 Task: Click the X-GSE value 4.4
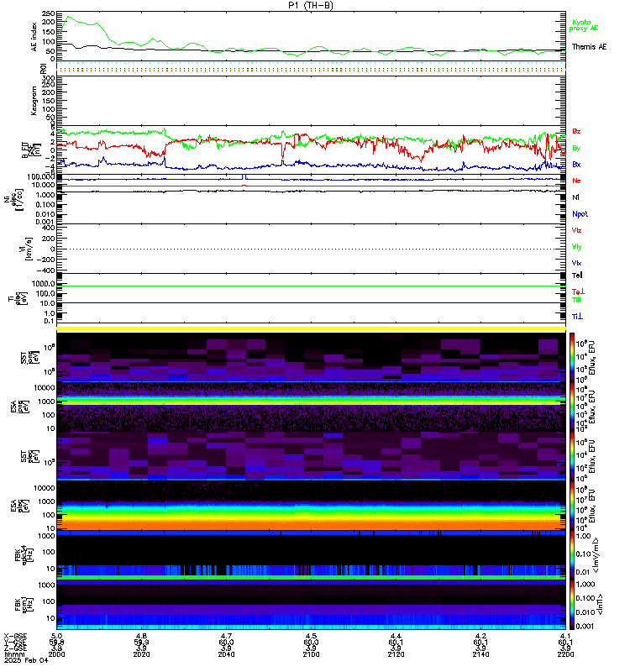click(x=396, y=636)
